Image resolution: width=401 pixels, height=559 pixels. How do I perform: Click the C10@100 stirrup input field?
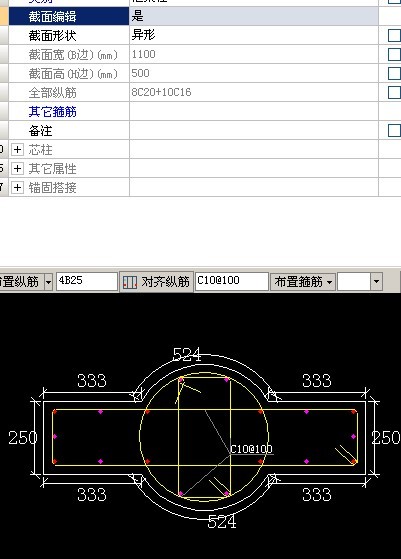point(232,282)
